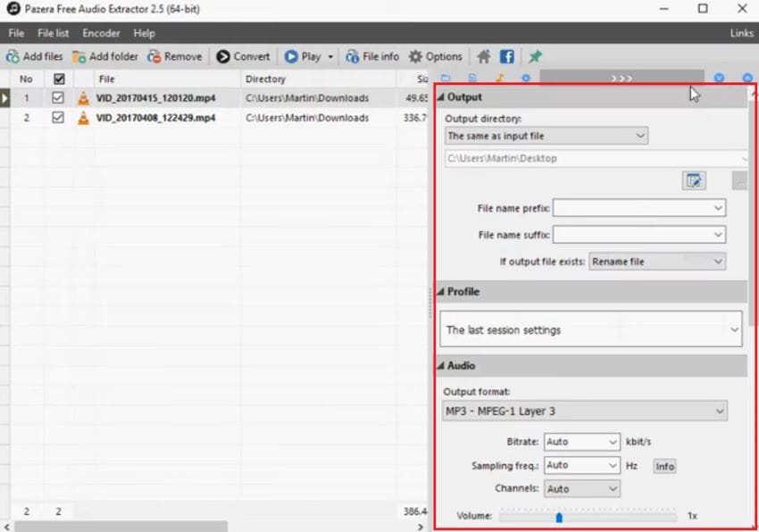The image size is (759, 532).
Task: Click the Pazera app icon in title bar
Action: tap(13, 9)
